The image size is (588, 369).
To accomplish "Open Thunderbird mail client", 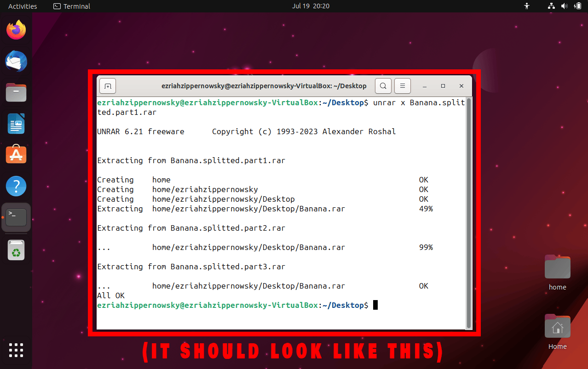I will pyautogui.click(x=16, y=61).
